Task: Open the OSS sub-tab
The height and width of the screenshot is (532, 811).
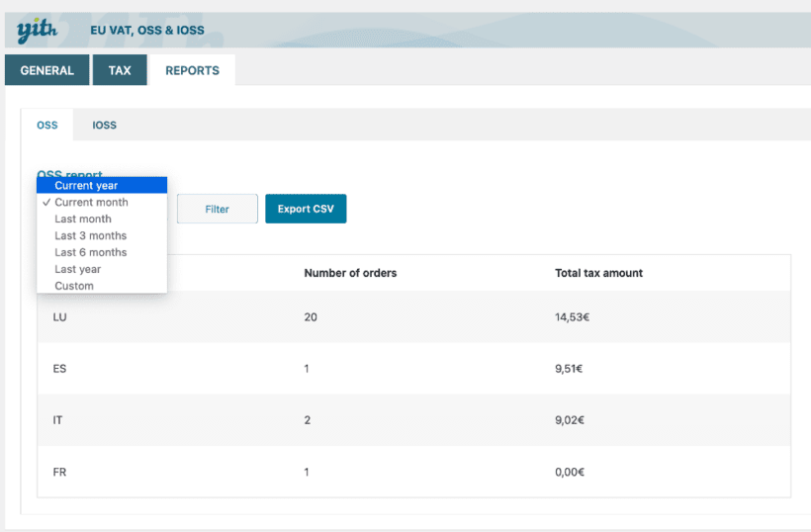Action: pyautogui.click(x=47, y=126)
